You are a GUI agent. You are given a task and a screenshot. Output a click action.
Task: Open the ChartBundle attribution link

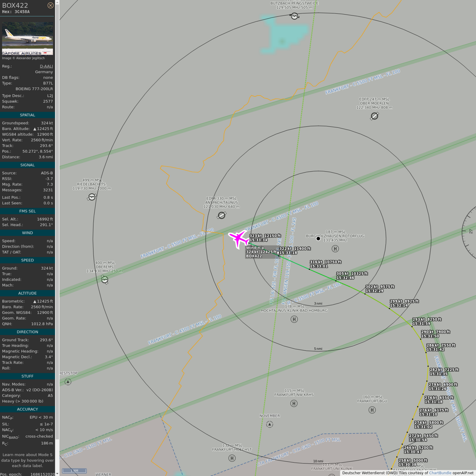pyautogui.click(x=440, y=473)
